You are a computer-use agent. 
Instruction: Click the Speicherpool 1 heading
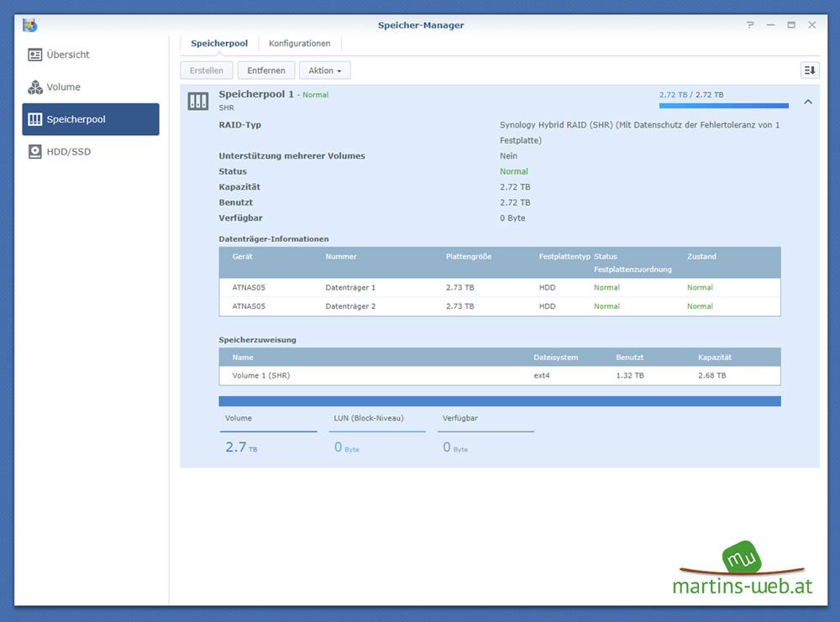256,94
